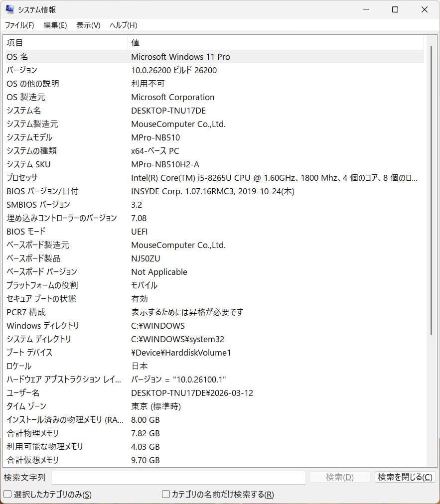
Task: Open the 表示(V) menu
Action: point(88,25)
